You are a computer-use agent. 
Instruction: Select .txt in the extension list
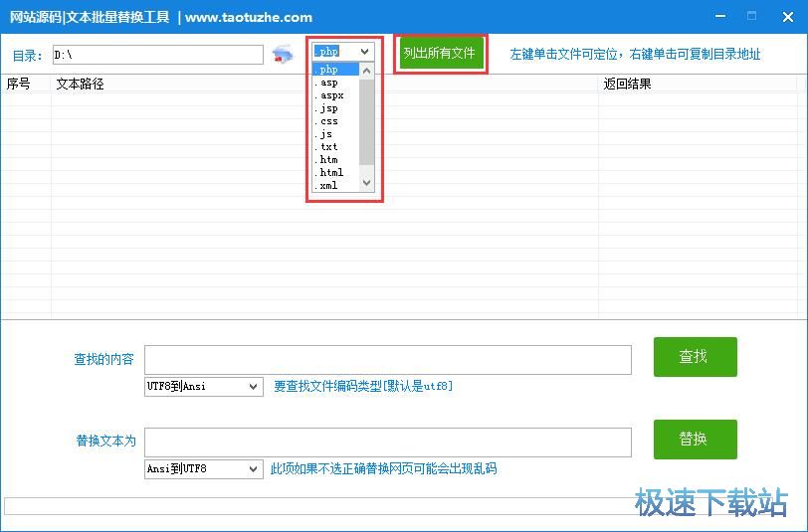(x=336, y=147)
